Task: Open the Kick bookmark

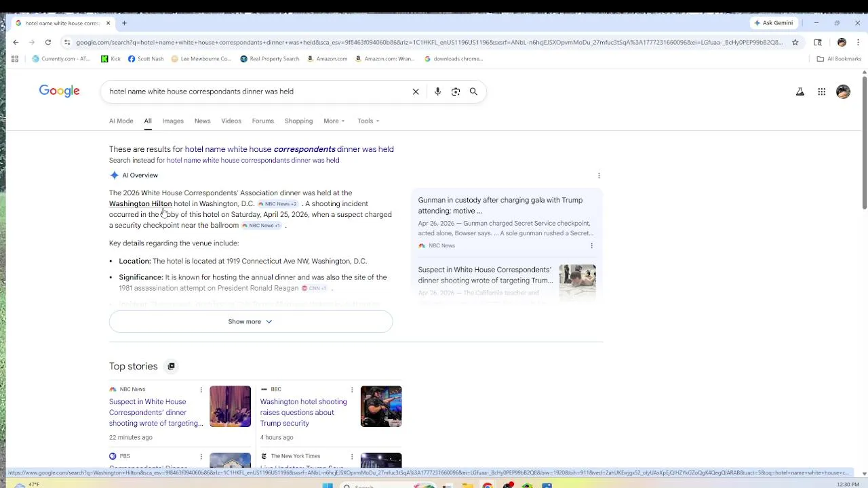Action: tap(111, 59)
